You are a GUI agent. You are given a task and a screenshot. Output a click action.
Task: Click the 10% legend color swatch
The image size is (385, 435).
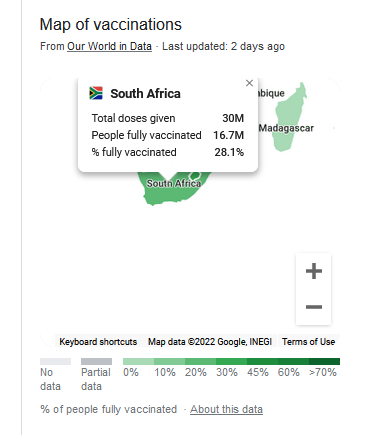[x=169, y=361]
